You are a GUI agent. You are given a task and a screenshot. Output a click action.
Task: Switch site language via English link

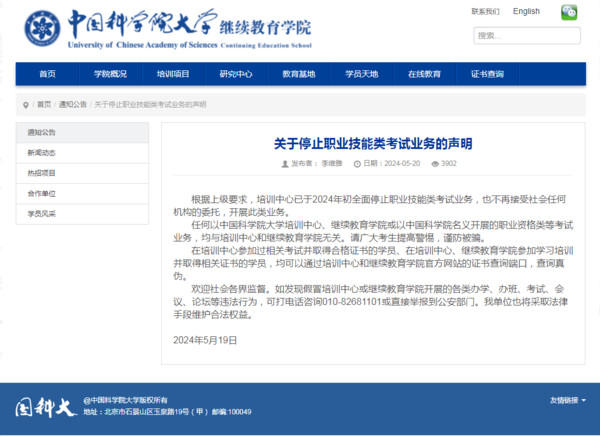click(x=526, y=11)
